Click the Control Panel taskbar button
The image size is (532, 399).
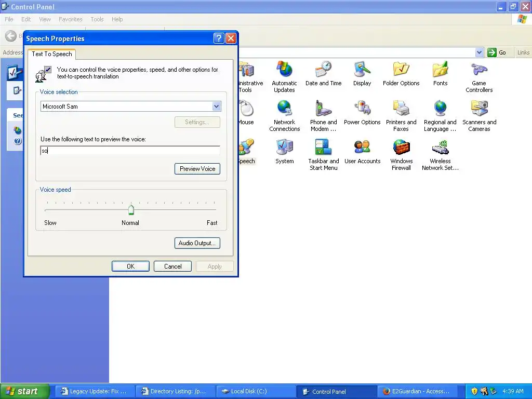tap(336, 391)
